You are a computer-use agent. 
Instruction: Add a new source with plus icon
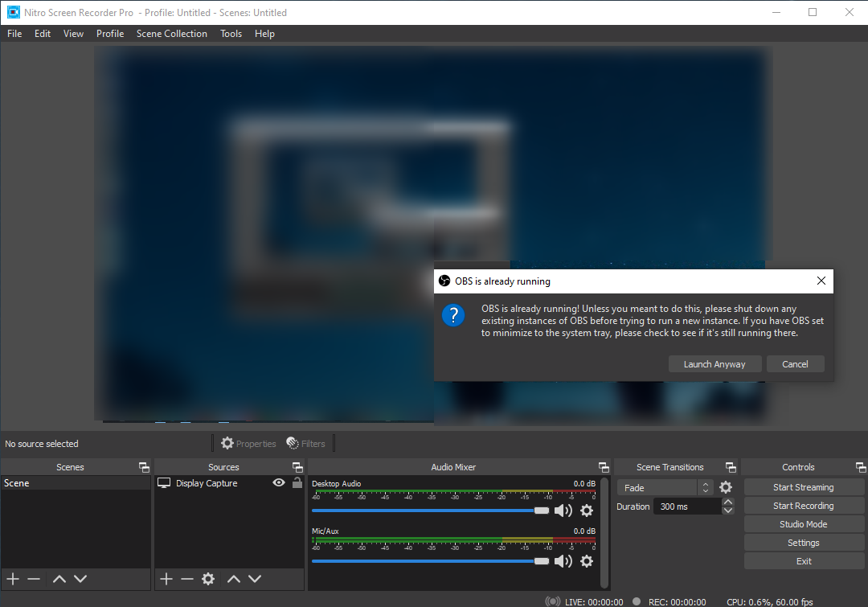pyautogui.click(x=166, y=579)
